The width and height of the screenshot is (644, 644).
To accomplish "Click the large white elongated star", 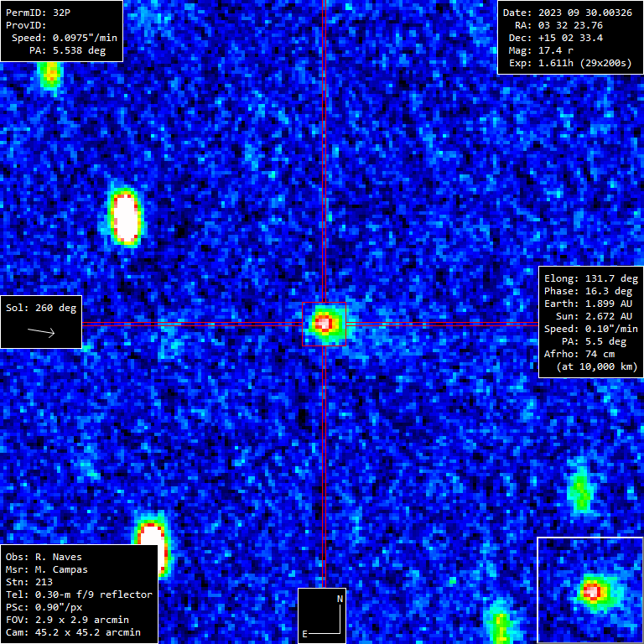I will [126, 218].
